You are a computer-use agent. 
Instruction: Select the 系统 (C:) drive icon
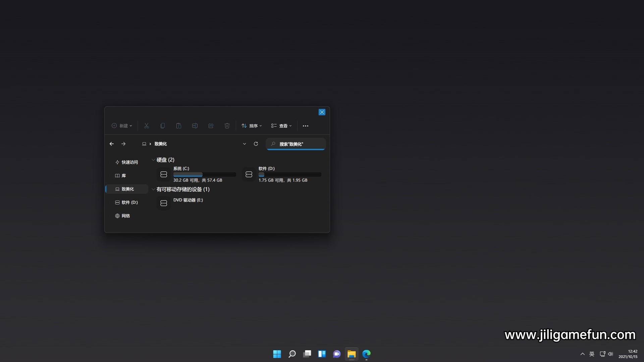coord(164,174)
